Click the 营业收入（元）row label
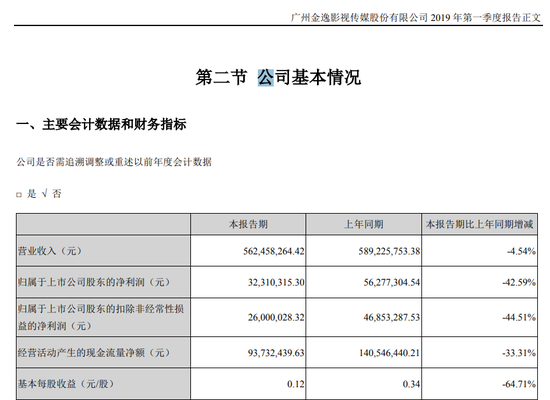Image resolution: width=550 pixels, height=400 pixels. click(49, 251)
